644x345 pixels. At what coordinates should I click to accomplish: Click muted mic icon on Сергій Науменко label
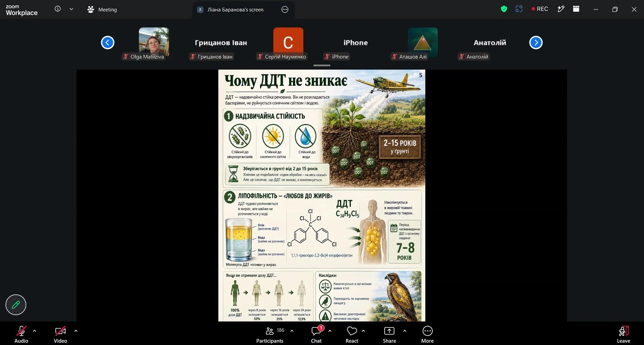pos(260,57)
